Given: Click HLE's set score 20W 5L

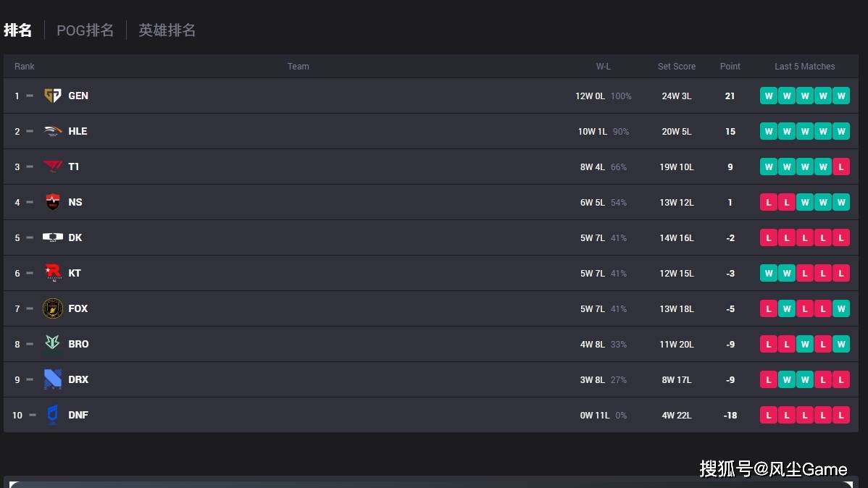Looking at the screenshot, I should [677, 131].
